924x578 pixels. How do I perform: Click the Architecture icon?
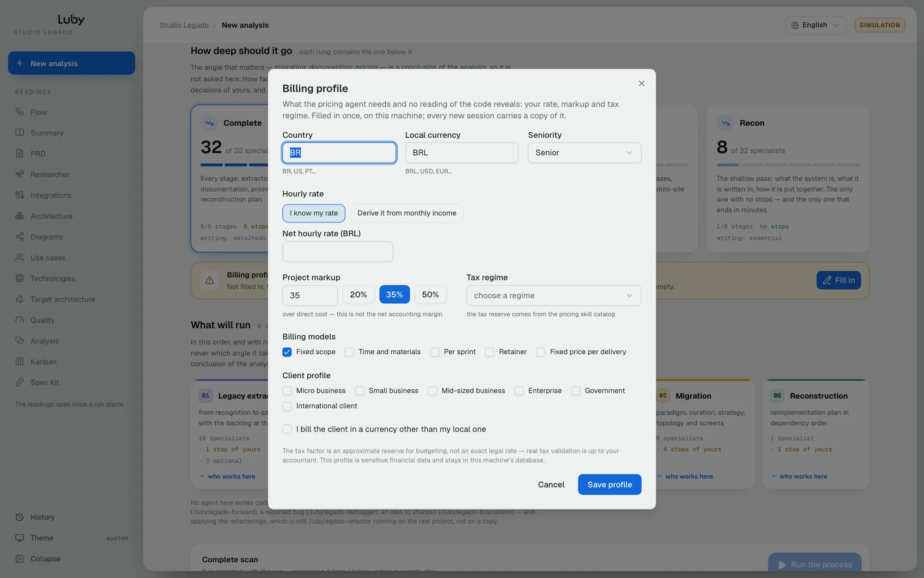point(19,216)
